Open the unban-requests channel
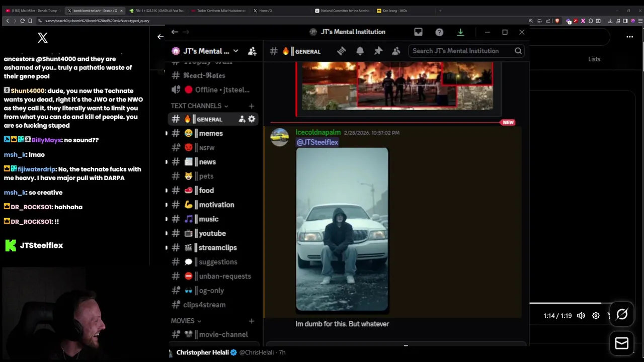Screen dimensions: 644x362 (x=213, y=276)
